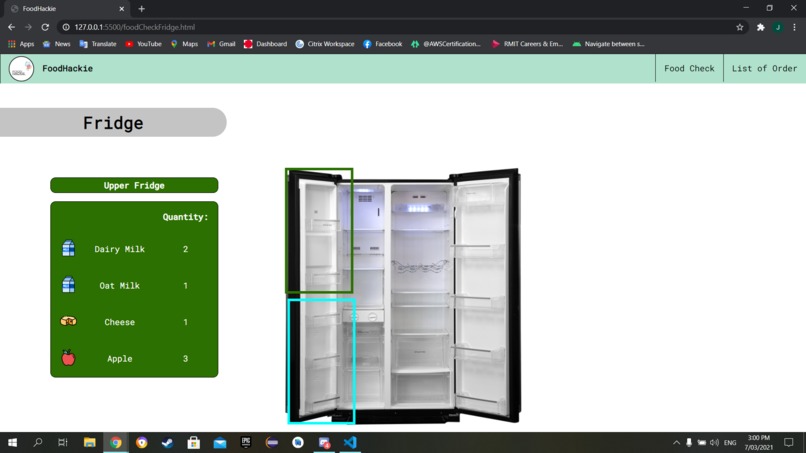This screenshot has height=453, width=806.
Task: Select the Dairy Milk label
Action: [x=119, y=249]
